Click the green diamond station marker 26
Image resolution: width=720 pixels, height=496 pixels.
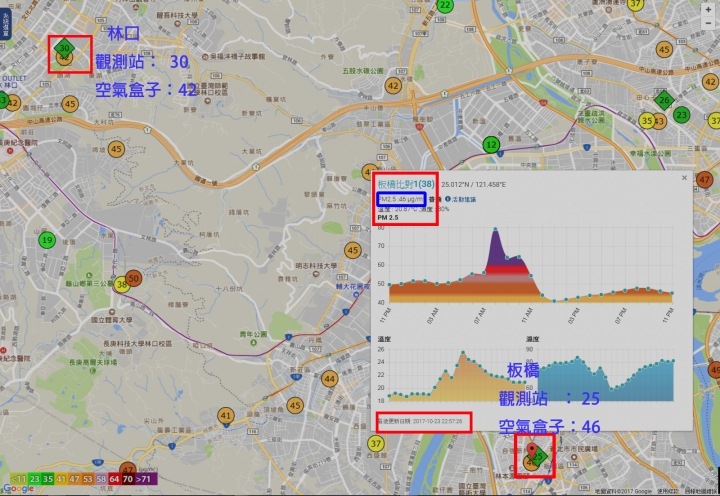tap(664, 100)
